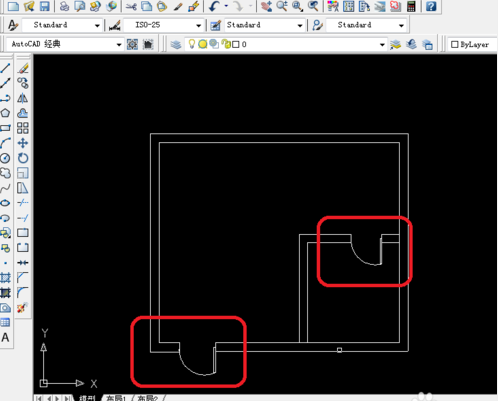The image size is (499, 401).
Task: Expand the ISO-25 dimension style dropdown
Action: coord(199,25)
